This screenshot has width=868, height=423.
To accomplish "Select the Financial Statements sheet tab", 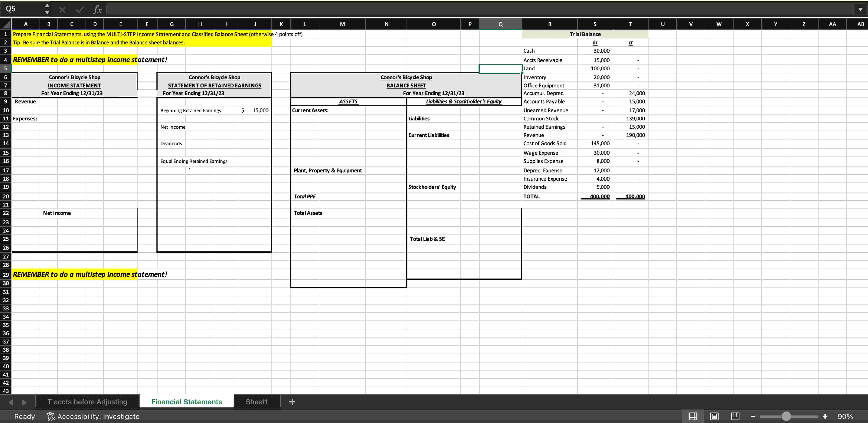I will point(186,401).
